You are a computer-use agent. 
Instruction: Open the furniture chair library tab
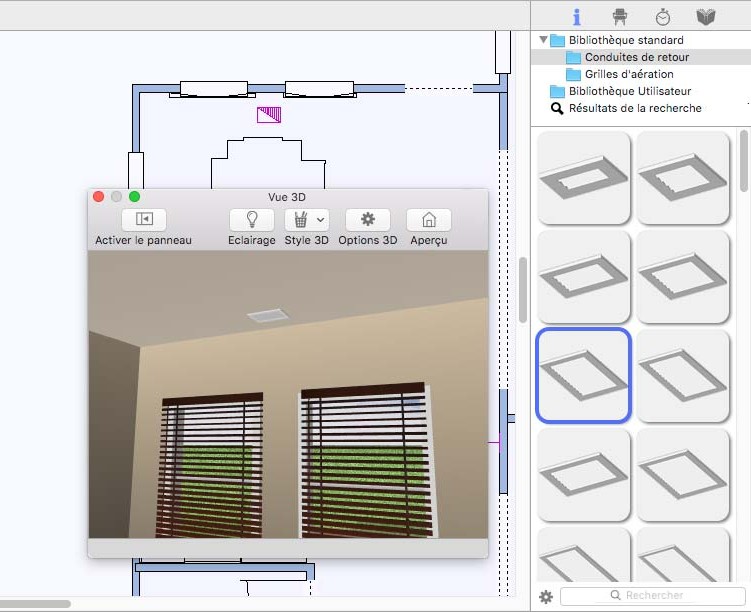coord(620,17)
